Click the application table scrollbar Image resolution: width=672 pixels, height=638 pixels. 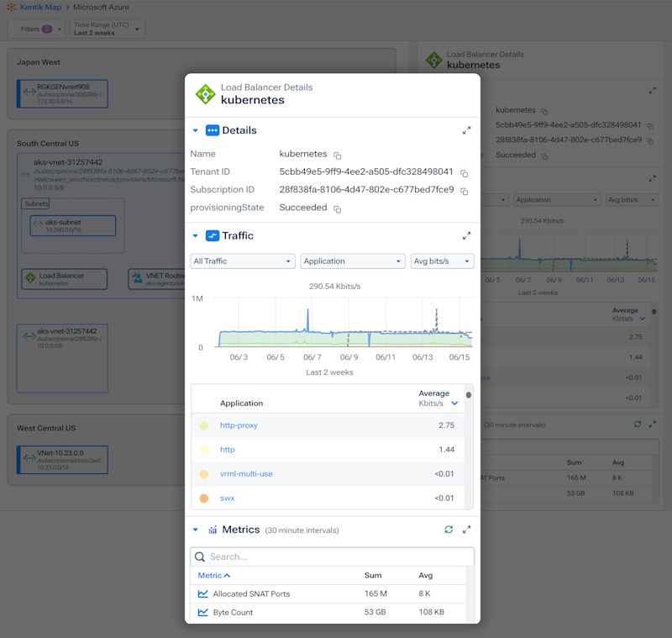click(469, 395)
